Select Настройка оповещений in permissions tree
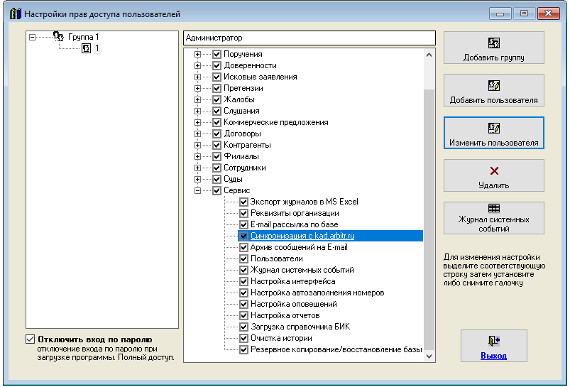The width and height of the screenshot is (570, 387). tap(294, 304)
